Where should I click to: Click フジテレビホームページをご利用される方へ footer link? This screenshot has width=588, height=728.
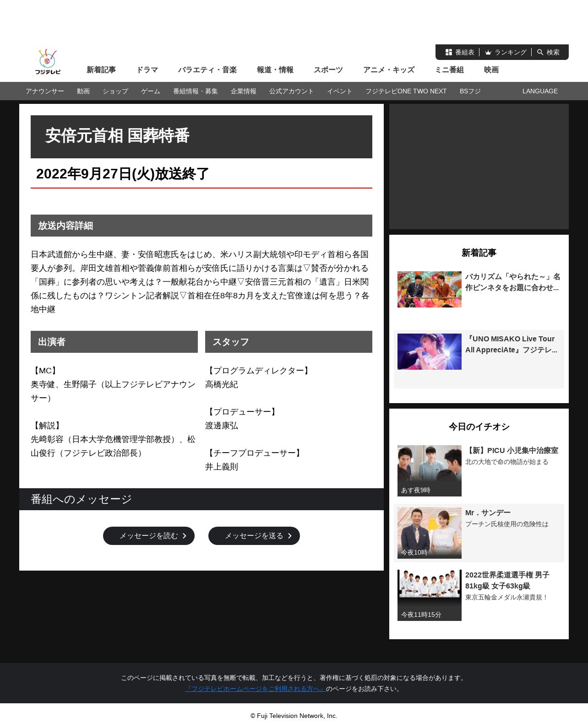coord(256,689)
